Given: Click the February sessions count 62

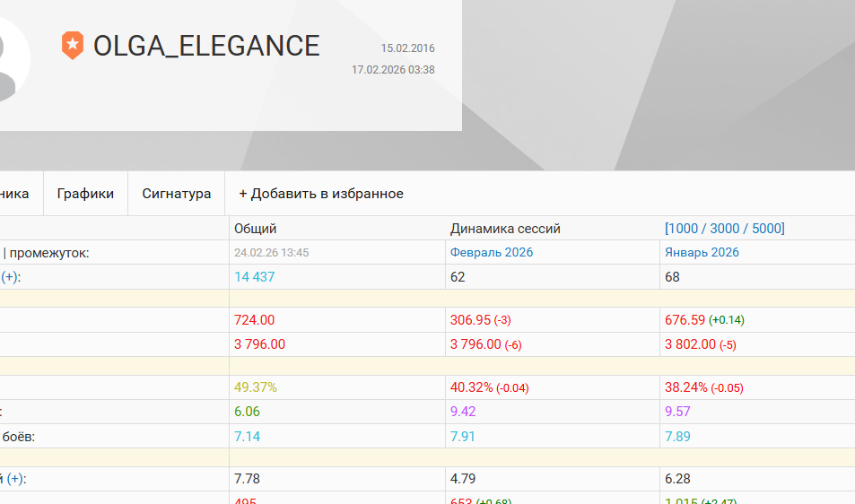Looking at the screenshot, I should pos(458,277).
